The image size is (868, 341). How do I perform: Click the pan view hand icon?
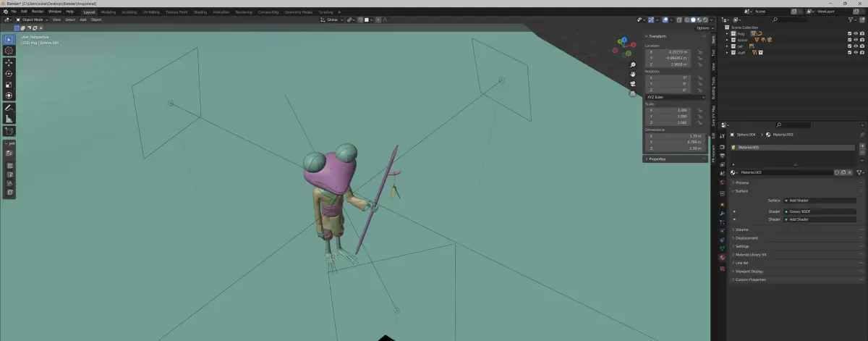[x=633, y=74]
